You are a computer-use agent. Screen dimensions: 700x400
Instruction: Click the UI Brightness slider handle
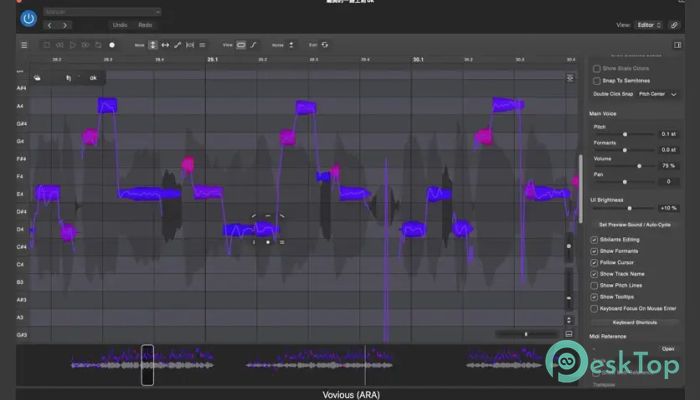(629, 208)
